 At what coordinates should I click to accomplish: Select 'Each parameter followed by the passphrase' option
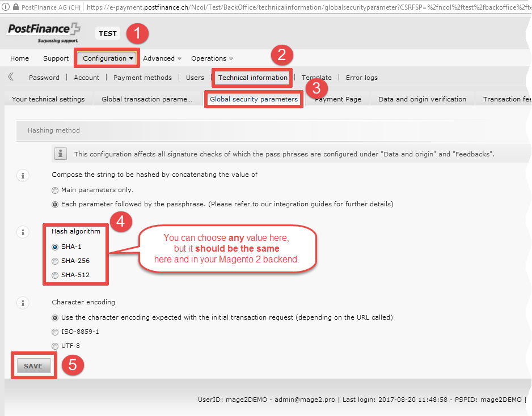55,205
